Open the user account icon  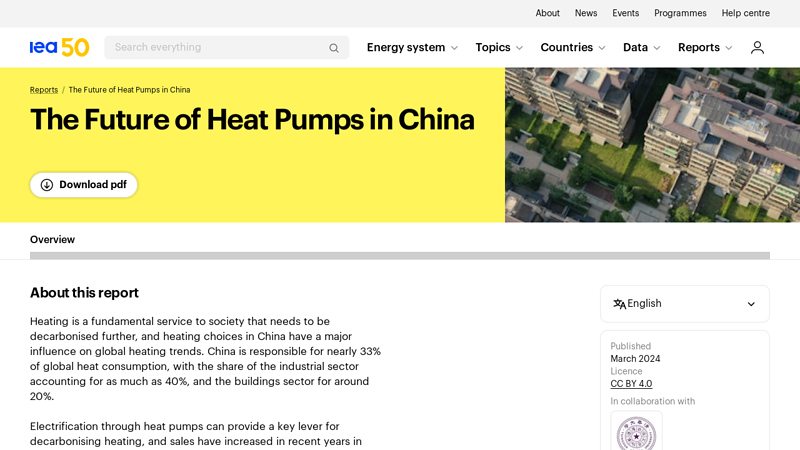(757, 47)
